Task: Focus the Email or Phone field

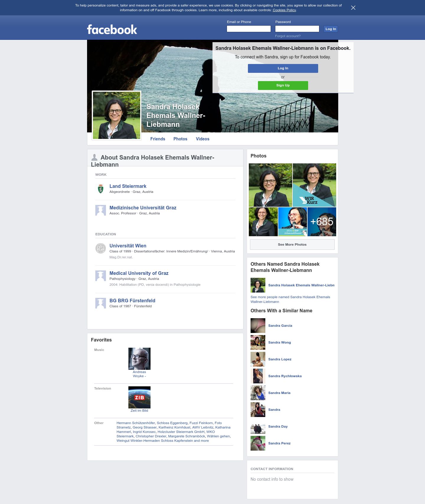Action: 249,29
